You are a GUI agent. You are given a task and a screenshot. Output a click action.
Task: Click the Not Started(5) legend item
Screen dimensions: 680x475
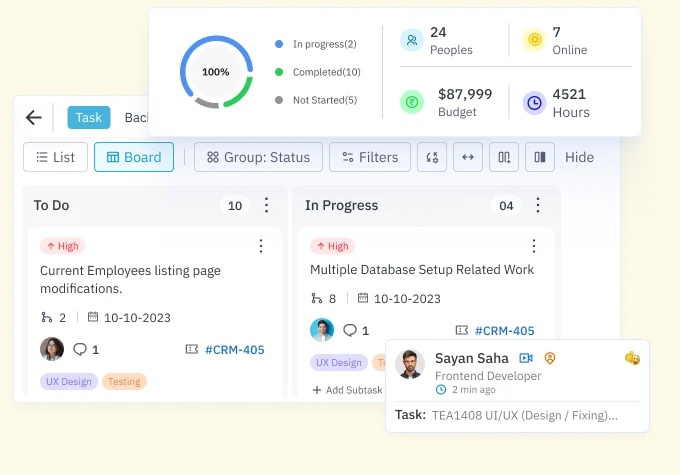316,100
